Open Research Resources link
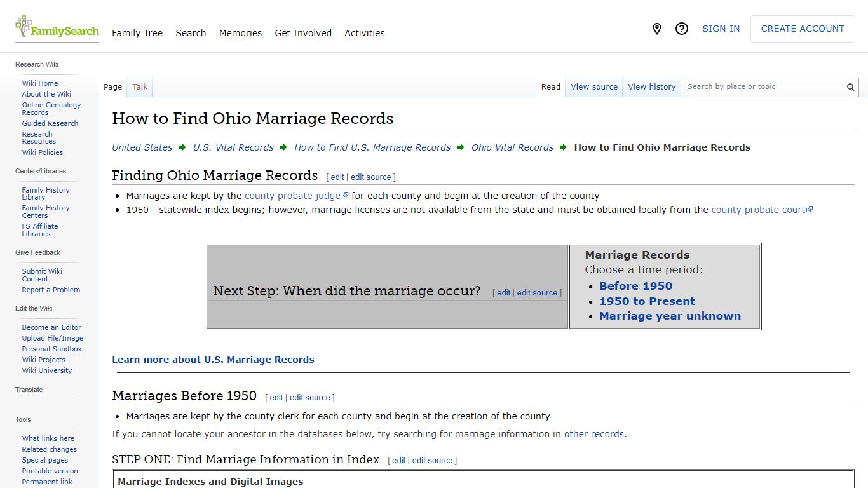868x488 pixels. [39, 138]
